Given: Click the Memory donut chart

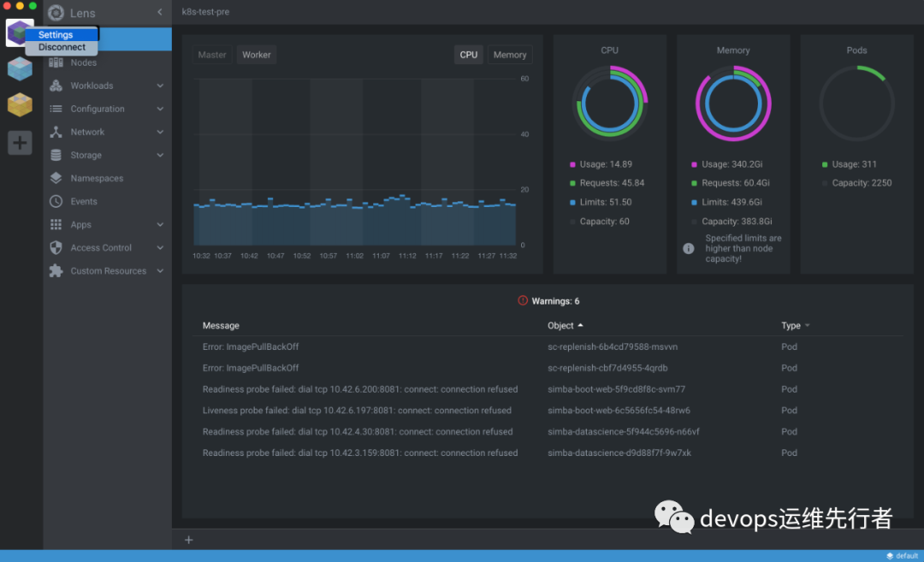Looking at the screenshot, I should pos(733,104).
